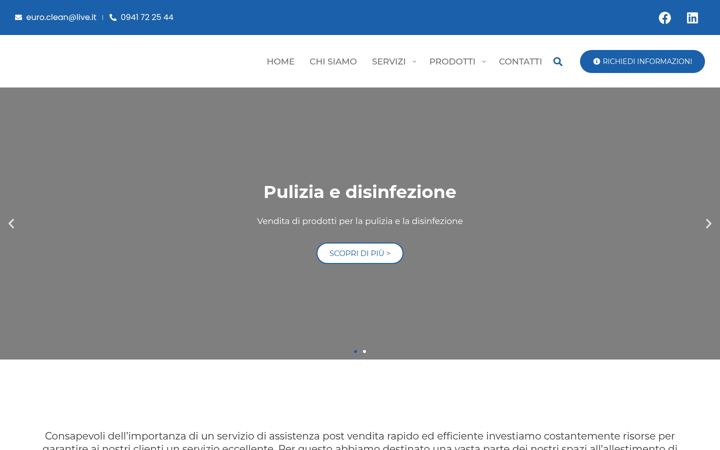Click the Pulizia e disinfezione heading
Screen dimensions: 720x450
[x=360, y=192]
